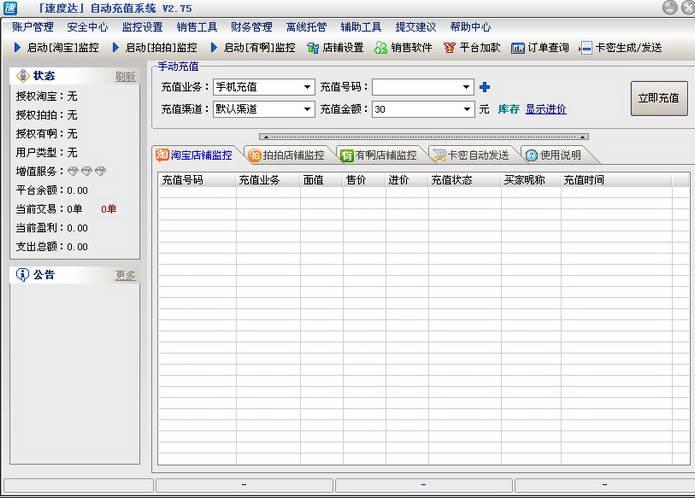This screenshot has height=498, width=695.
Task: Start Taobao monitoring (启动[淘宝]监控)
Action: pyautogui.click(x=56, y=47)
